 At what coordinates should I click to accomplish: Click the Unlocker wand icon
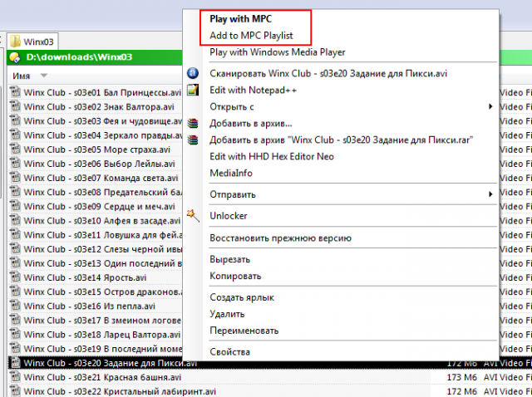click(x=193, y=216)
